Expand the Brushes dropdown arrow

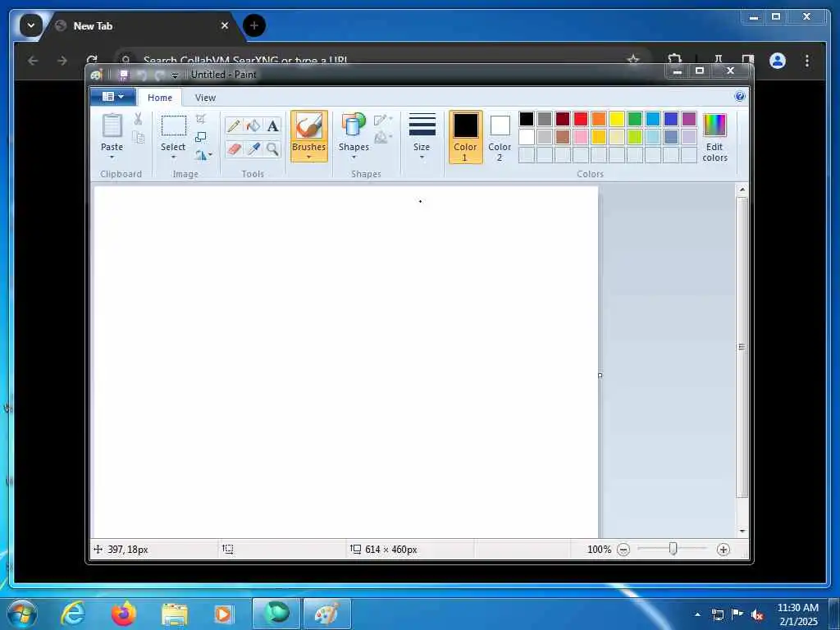(x=309, y=157)
